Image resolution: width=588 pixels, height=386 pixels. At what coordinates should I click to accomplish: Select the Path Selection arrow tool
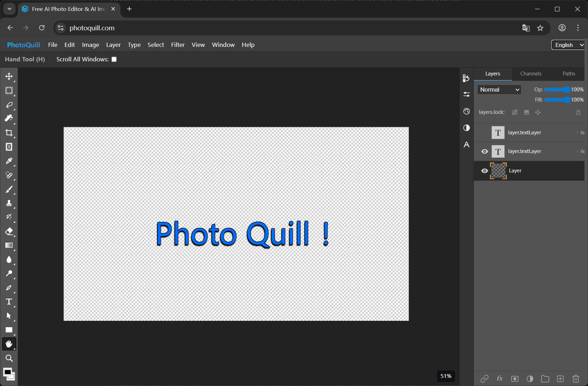pyautogui.click(x=9, y=316)
